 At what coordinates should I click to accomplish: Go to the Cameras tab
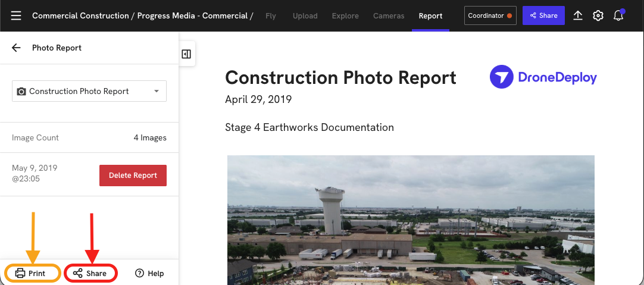pos(389,15)
